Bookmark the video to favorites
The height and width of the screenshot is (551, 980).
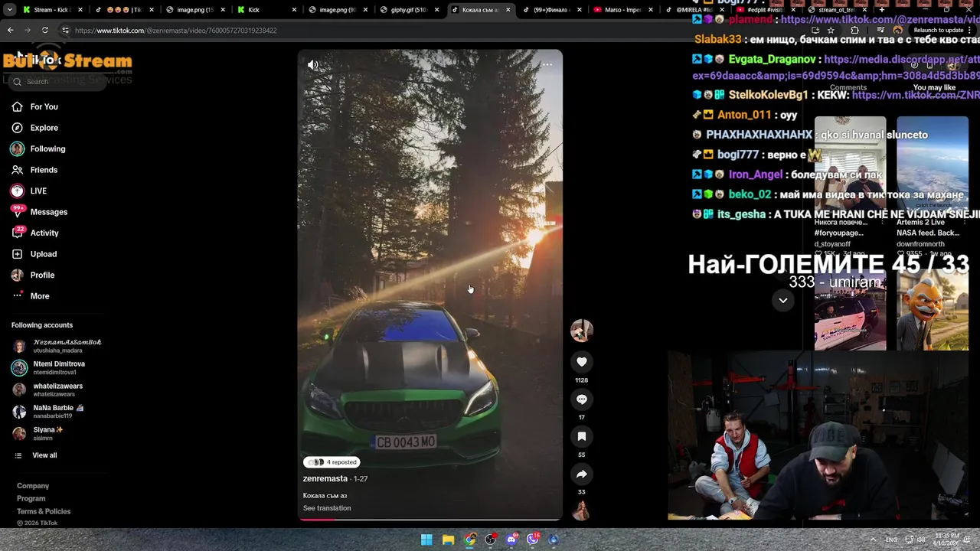point(582,436)
